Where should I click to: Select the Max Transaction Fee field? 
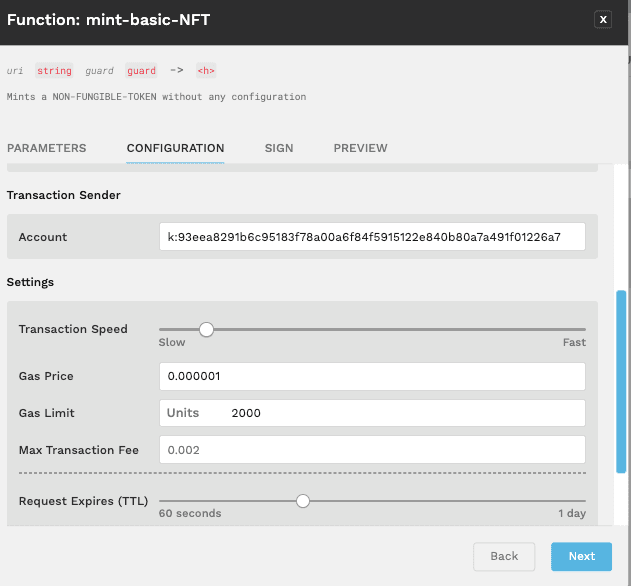[371, 450]
